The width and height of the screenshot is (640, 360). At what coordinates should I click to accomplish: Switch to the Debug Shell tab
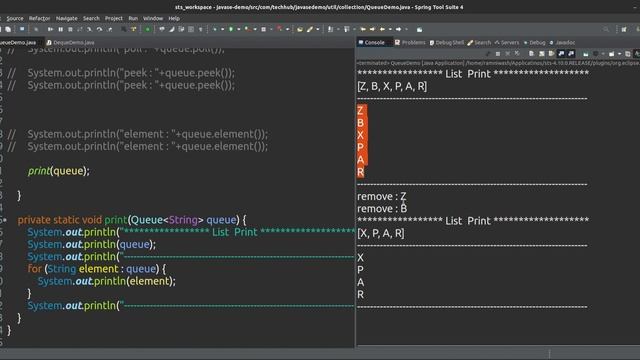(447, 42)
